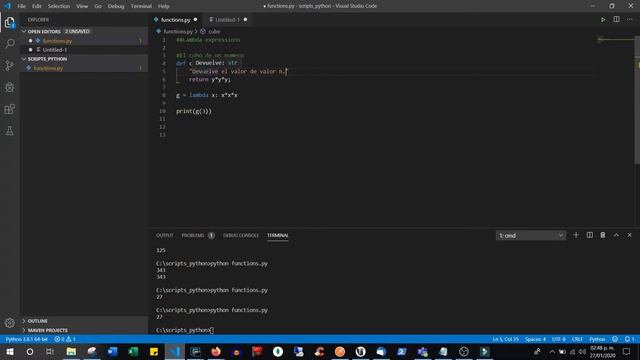Viewport: 640px width, 360px height.
Task: Open the Extensions view
Action: click(x=9, y=109)
